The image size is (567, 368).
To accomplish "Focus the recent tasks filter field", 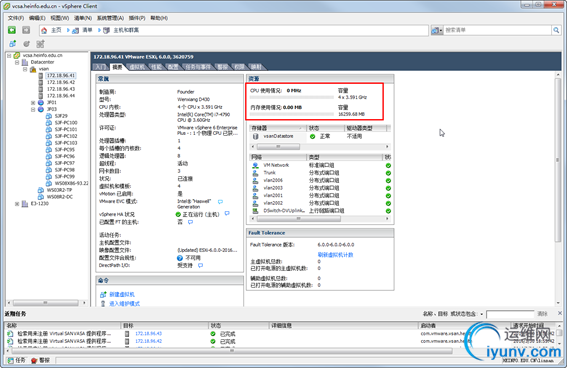I will pyautogui.click(x=510, y=314).
